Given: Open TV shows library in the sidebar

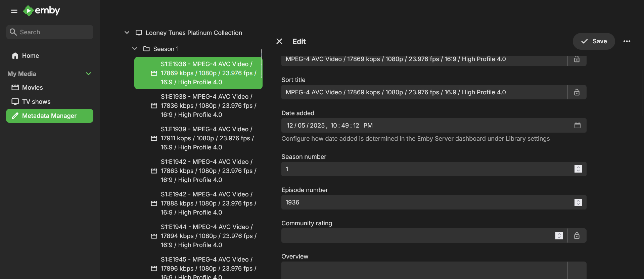Looking at the screenshot, I should pyautogui.click(x=36, y=102).
